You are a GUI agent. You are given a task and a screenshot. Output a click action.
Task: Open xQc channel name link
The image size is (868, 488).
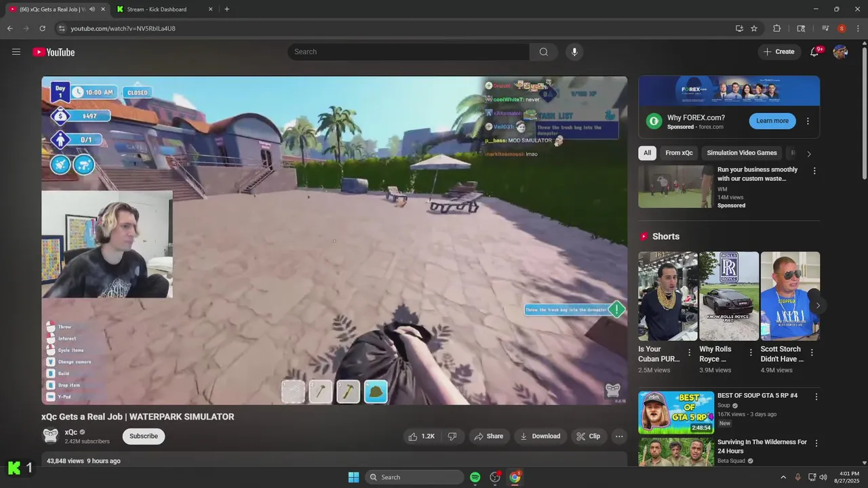[x=71, y=432]
